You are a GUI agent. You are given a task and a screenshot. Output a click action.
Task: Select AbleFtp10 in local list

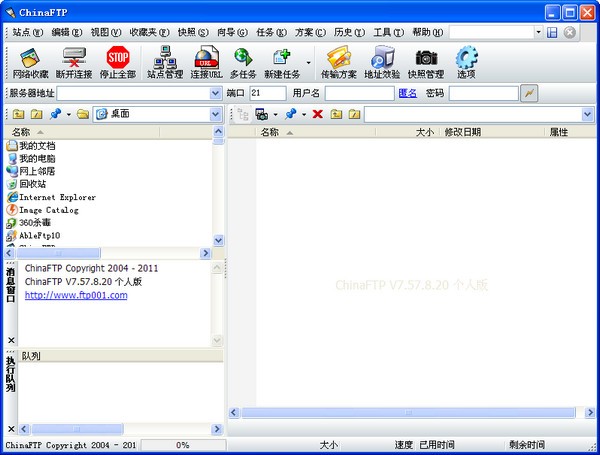pyautogui.click(x=33, y=235)
